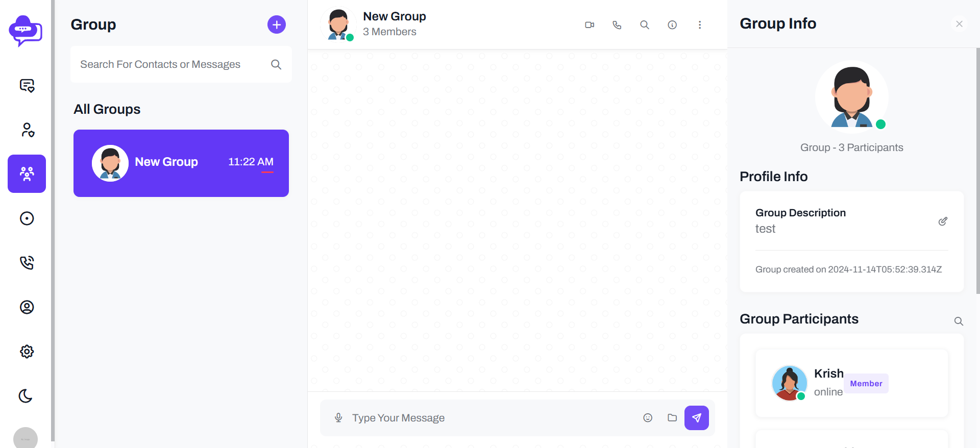Open search in the chat header
Screen dimensions: 980x448
click(645, 25)
